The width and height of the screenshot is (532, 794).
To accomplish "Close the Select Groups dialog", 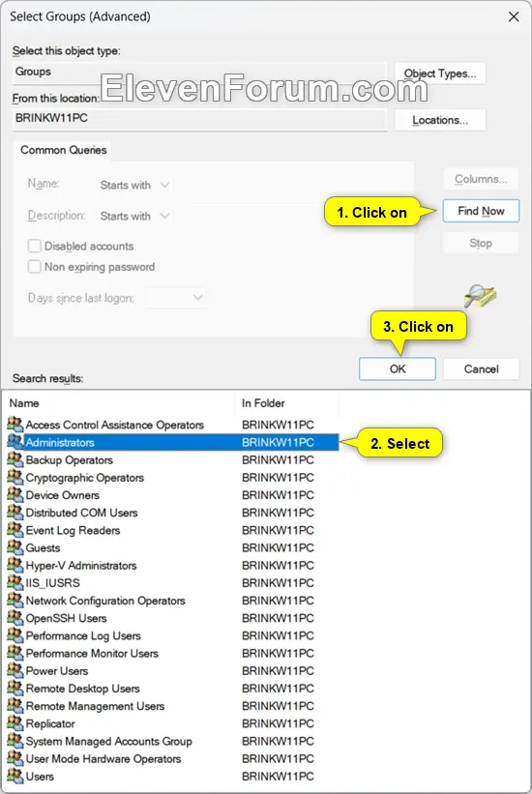I will click(514, 16).
